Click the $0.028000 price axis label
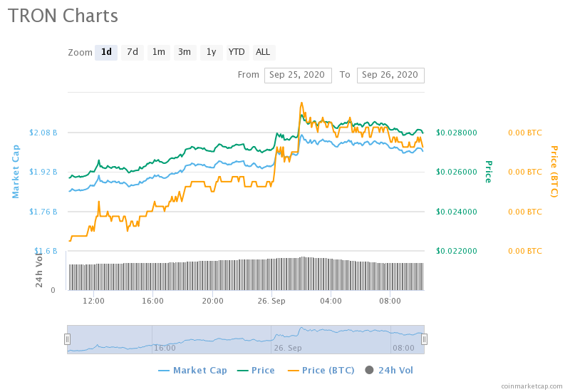The image size is (570, 392). pos(457,133)
